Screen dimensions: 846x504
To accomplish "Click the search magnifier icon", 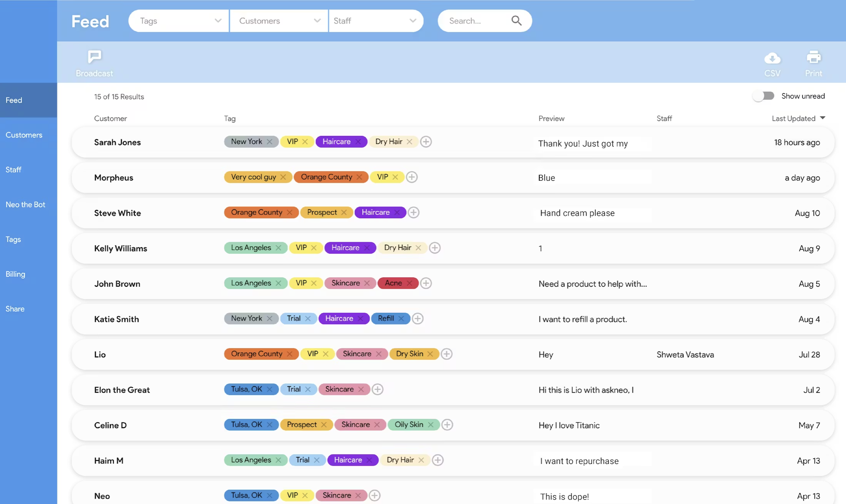I will [x=516, y=20].
